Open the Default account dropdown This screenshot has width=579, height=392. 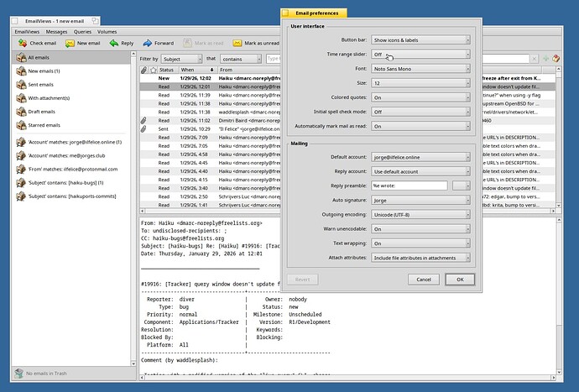click(x=420, y=157)
